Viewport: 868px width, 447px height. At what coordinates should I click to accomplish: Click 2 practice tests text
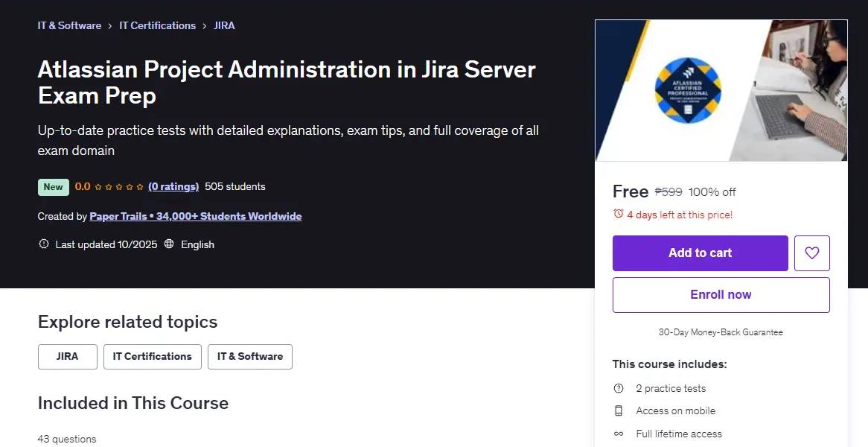(671, 388)
